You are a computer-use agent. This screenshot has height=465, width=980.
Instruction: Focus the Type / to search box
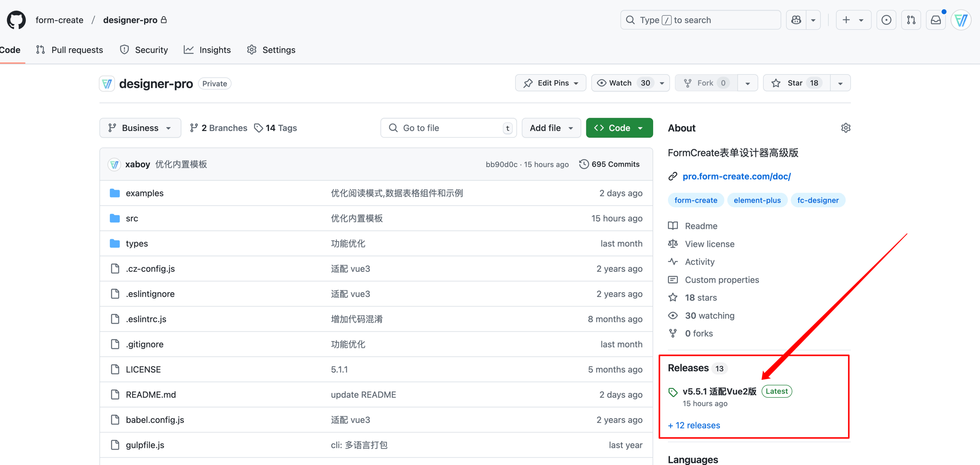(701, 20)
